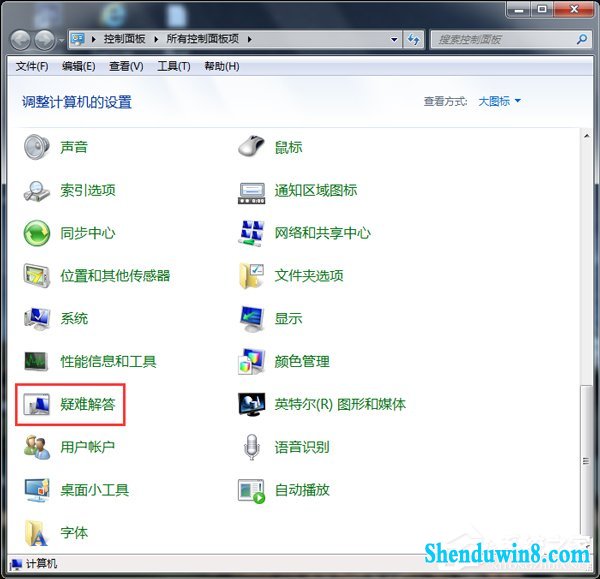Open the 网络和共享中心 icon
The width and height of the screenshot is (600, 579).
point(251,233)
